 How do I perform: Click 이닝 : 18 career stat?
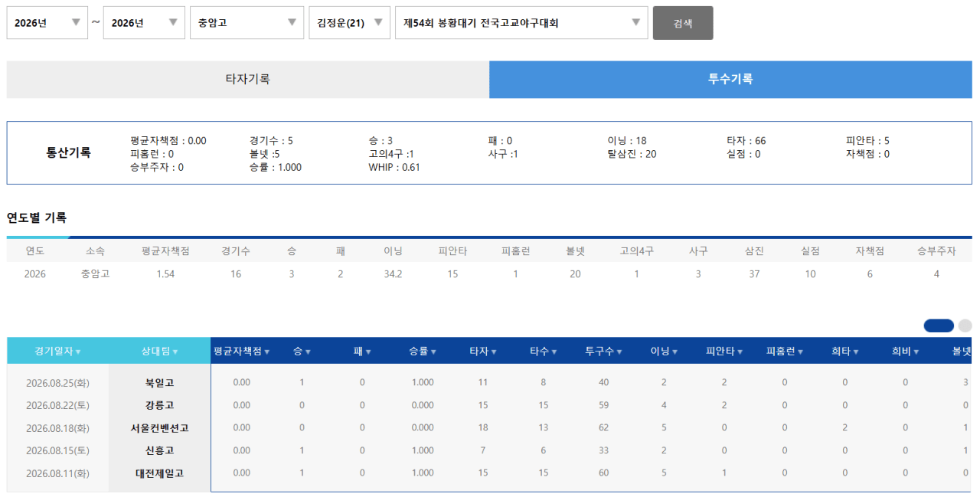(627, 141)
